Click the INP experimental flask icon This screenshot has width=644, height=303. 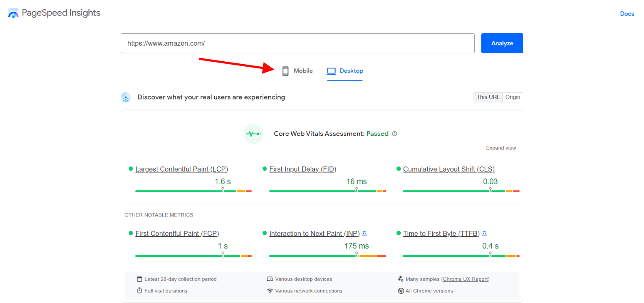point(364,233)
